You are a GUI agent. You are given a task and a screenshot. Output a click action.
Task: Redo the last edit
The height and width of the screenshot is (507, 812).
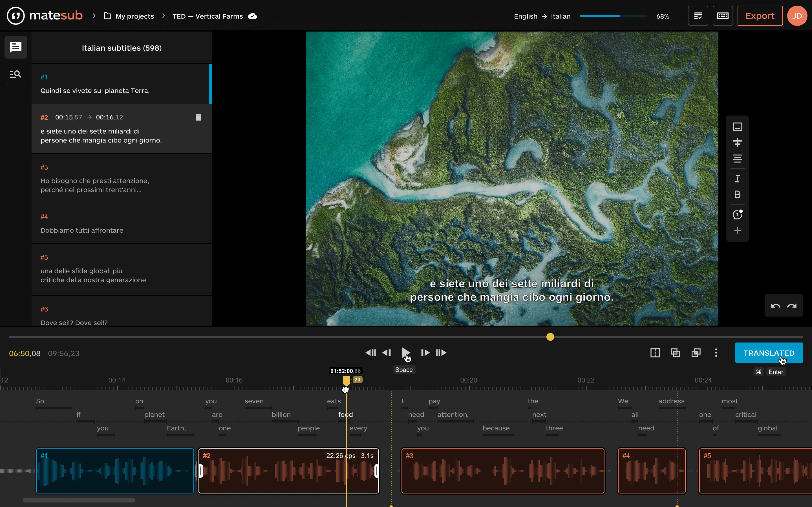click(x=792, y=306)
